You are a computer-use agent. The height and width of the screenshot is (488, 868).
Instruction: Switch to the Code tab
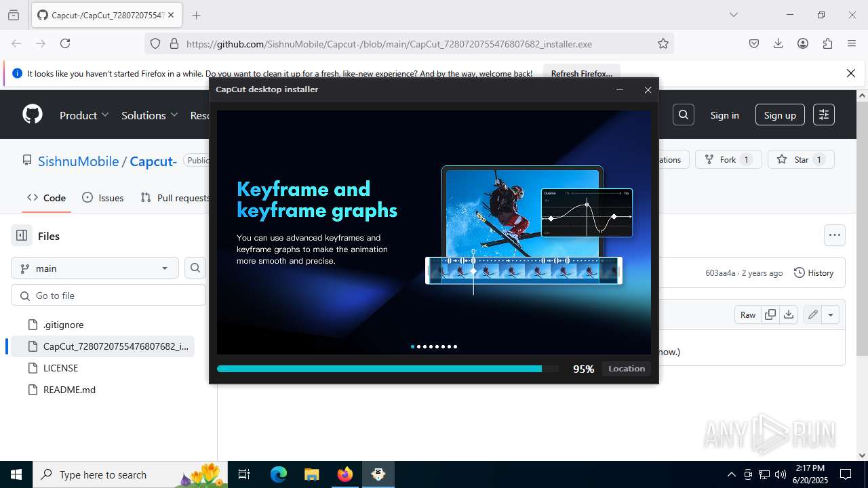tap(46, 197)
